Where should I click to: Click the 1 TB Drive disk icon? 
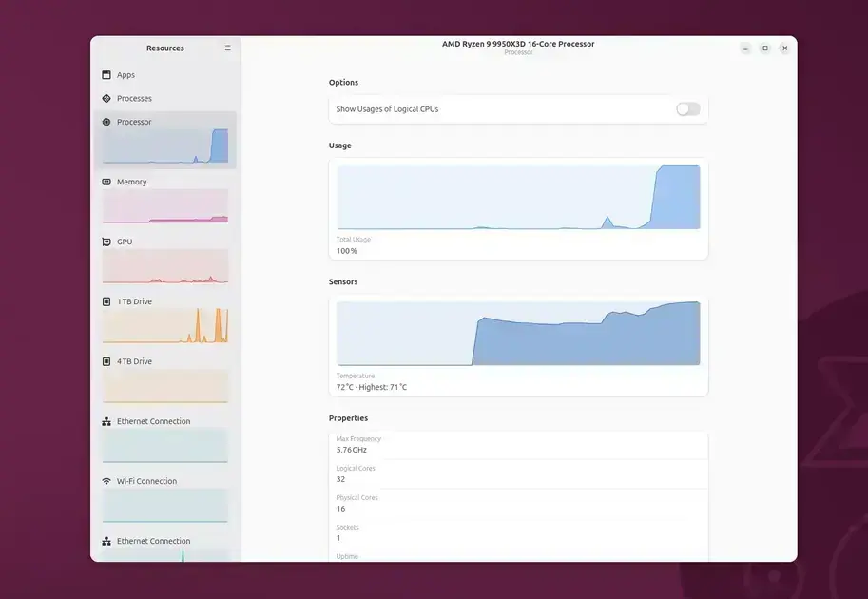[106, 301]
